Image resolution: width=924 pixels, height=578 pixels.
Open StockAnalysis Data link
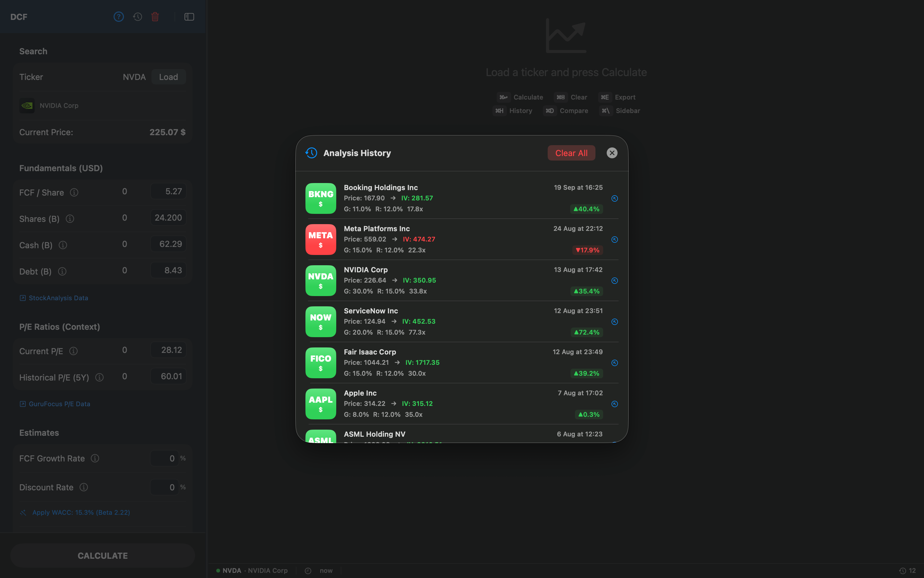coord(54,298)
